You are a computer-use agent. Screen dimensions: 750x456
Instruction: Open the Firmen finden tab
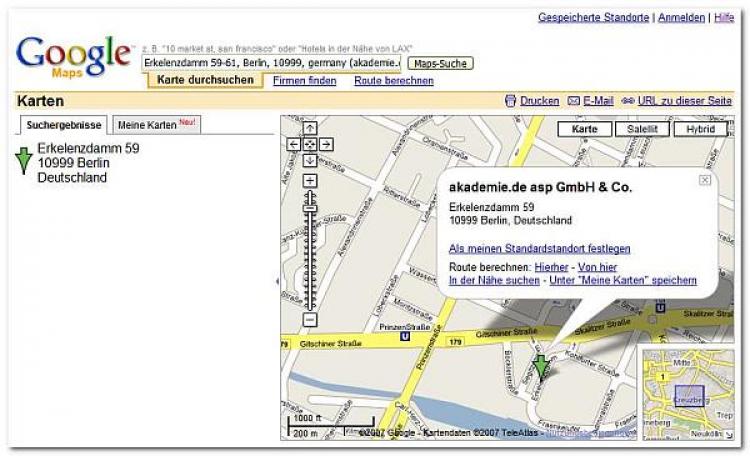(x=304, y=80)
